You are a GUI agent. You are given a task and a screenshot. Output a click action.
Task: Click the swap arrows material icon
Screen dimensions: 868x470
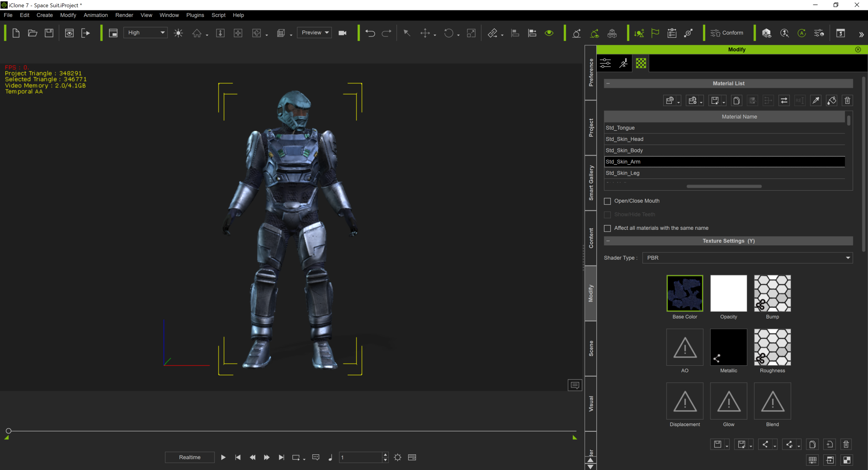(x=784, y=101)
